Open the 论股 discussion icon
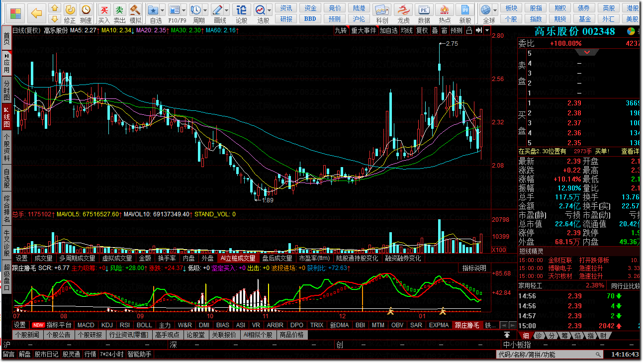This screenshot has width=644, height=363. (x=241, y=9)
